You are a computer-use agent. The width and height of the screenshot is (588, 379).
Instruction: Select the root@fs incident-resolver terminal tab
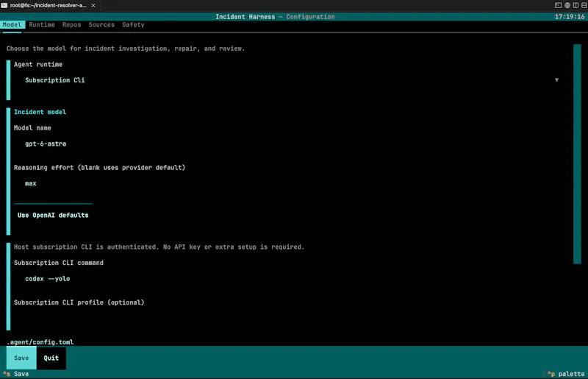[x=48, y=5]
